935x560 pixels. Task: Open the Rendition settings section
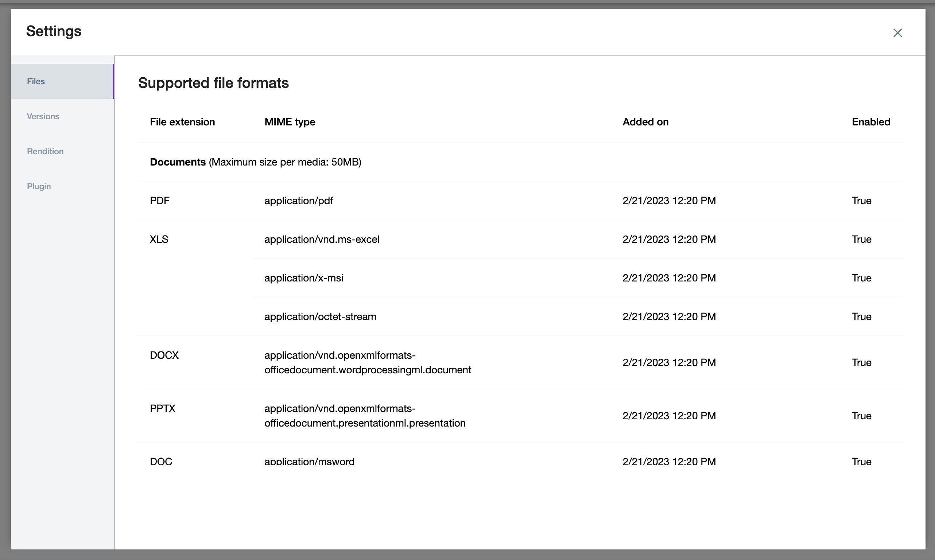[x=45, y=151]
